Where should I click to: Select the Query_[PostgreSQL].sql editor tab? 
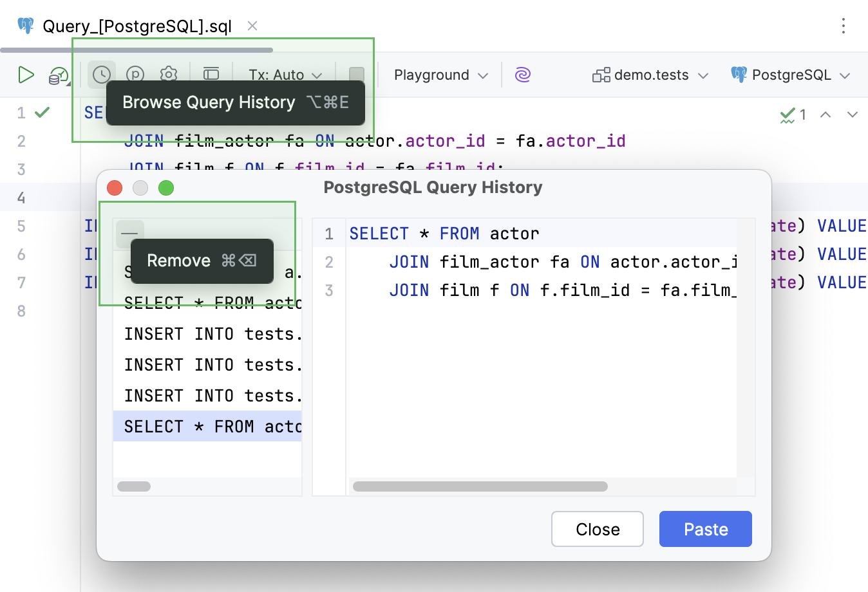point(138,26)
